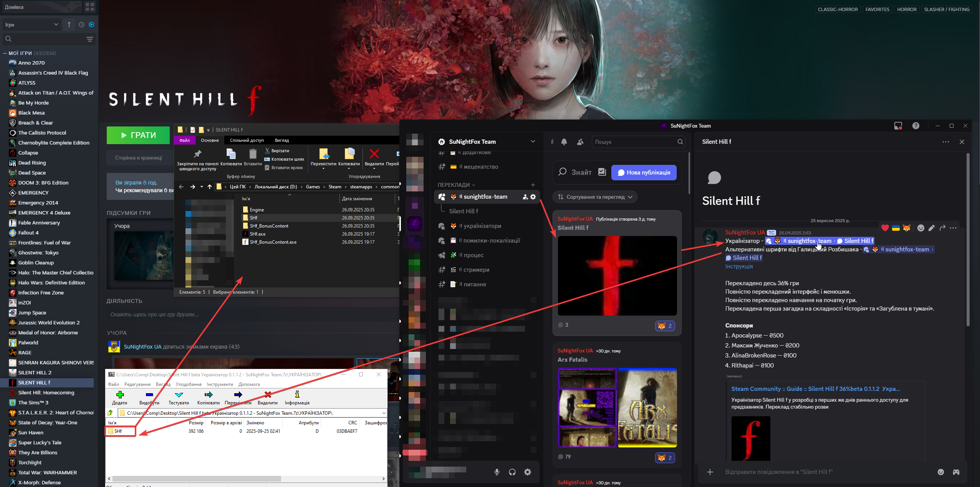The image size is (980, 487).
Task: Open advanced filters icon beside Steam search
Action: coord(90,39)
